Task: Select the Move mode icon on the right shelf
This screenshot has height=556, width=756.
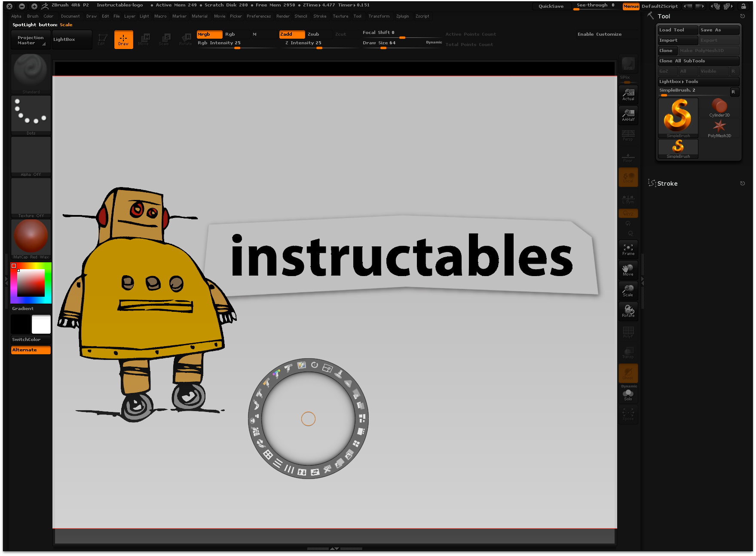Action: tap(628, 270)
